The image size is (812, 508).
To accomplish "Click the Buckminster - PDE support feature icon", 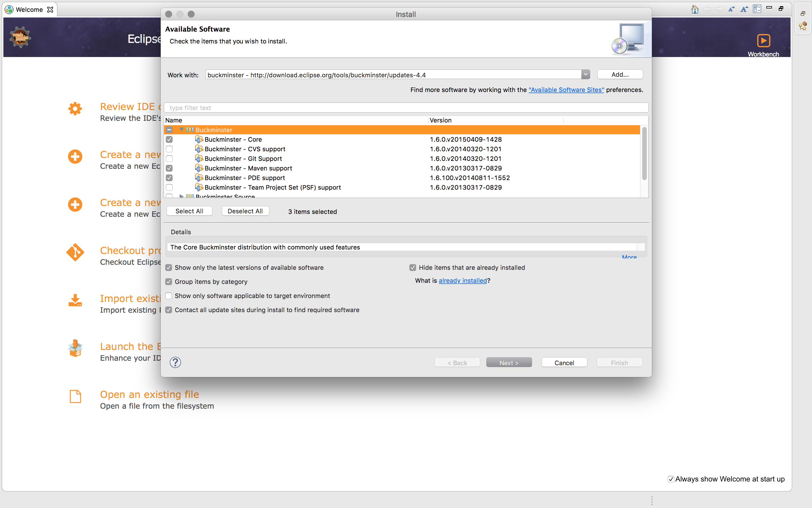I will tap(199, 178).
